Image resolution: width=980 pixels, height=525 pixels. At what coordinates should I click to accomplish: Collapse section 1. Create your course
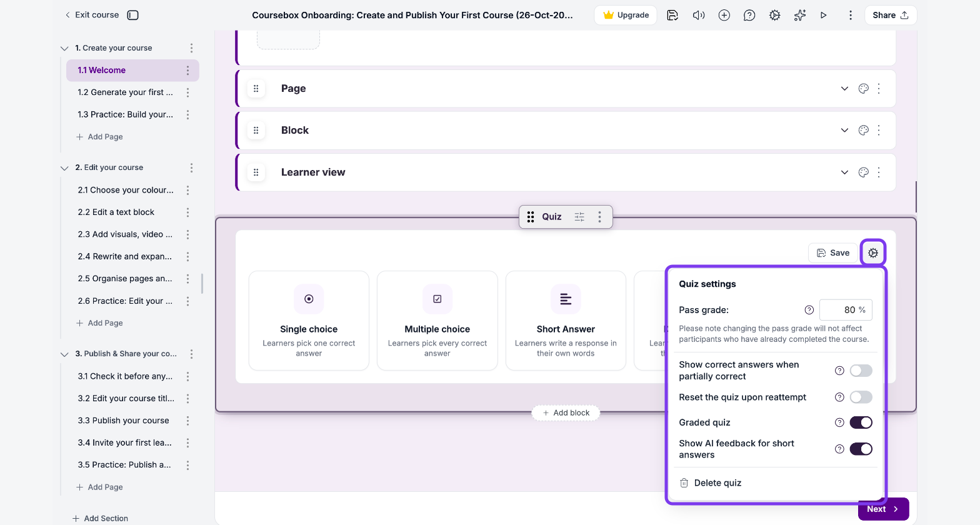click(x=64, y=48)
